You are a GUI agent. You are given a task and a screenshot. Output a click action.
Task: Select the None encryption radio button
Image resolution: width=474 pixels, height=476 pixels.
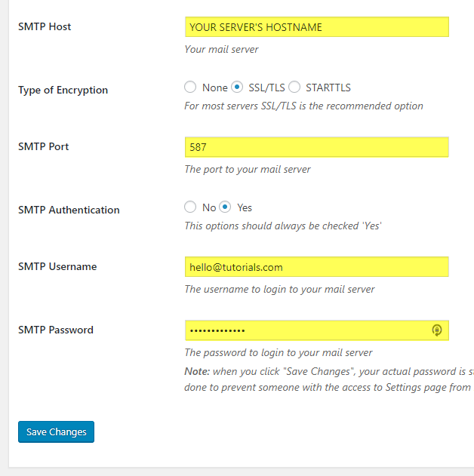coord(190,87)
